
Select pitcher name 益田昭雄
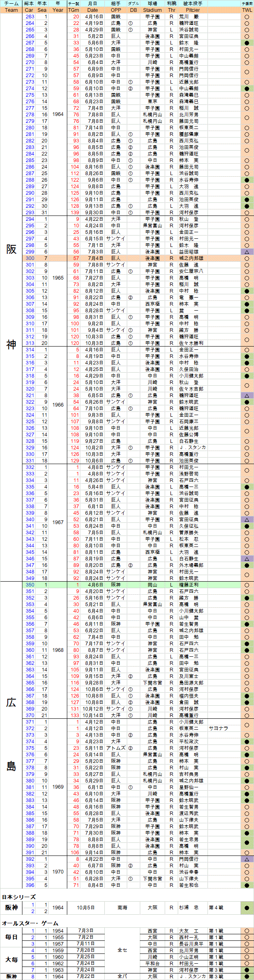[x=189, y=252]
